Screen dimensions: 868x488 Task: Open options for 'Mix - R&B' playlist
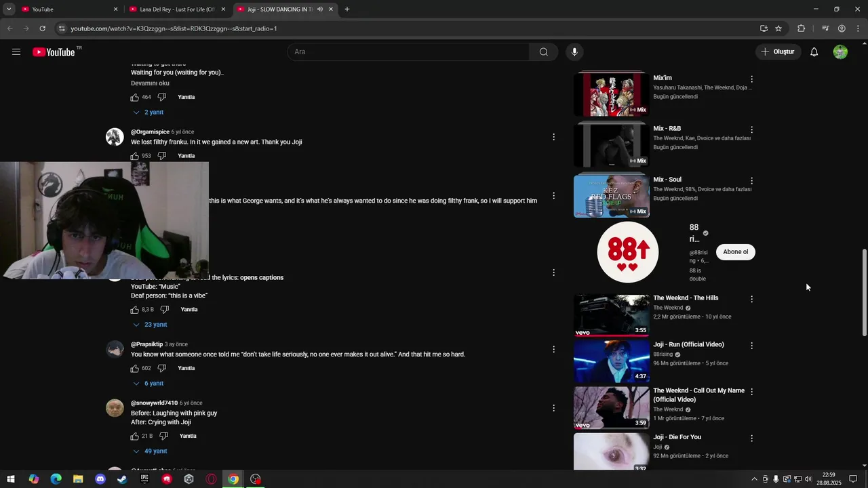[x=751, y=129]
